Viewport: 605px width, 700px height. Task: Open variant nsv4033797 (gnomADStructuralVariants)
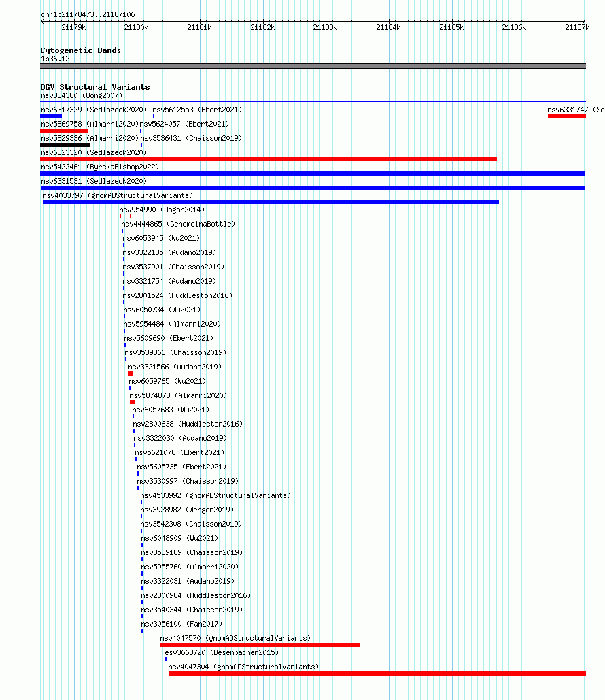118,195
